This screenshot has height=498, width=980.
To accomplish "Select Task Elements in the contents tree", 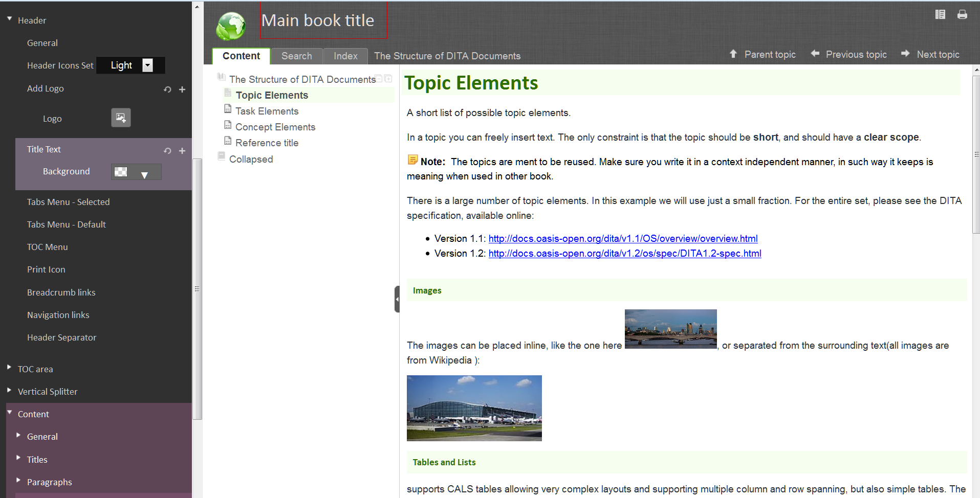I will click(x=267, y=111).
